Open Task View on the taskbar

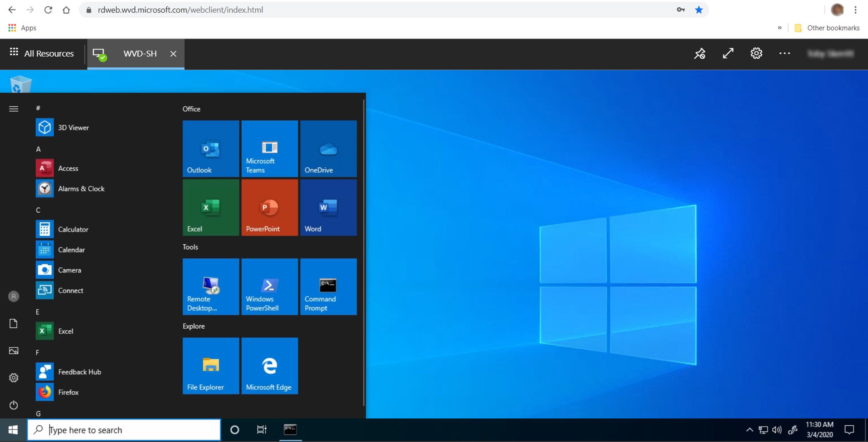(261, 430)
